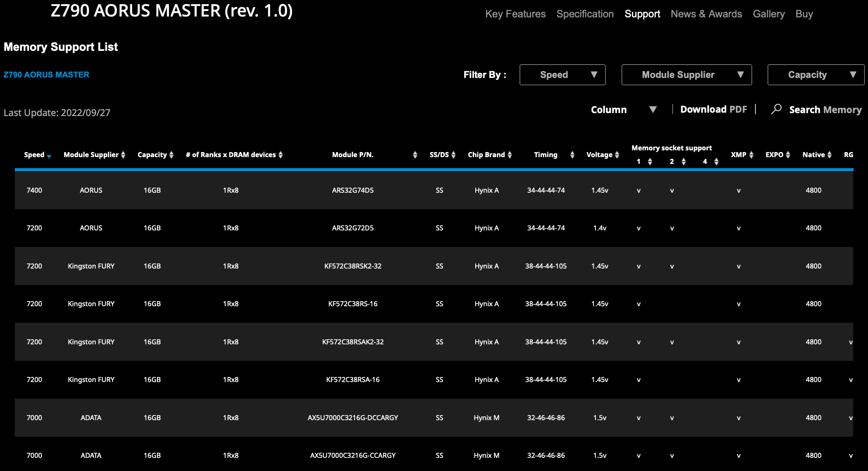The width and height of the screenshot is (868, 471).
Task: Sort by Chip Brand arrows
Action: [x=510, y=155]
